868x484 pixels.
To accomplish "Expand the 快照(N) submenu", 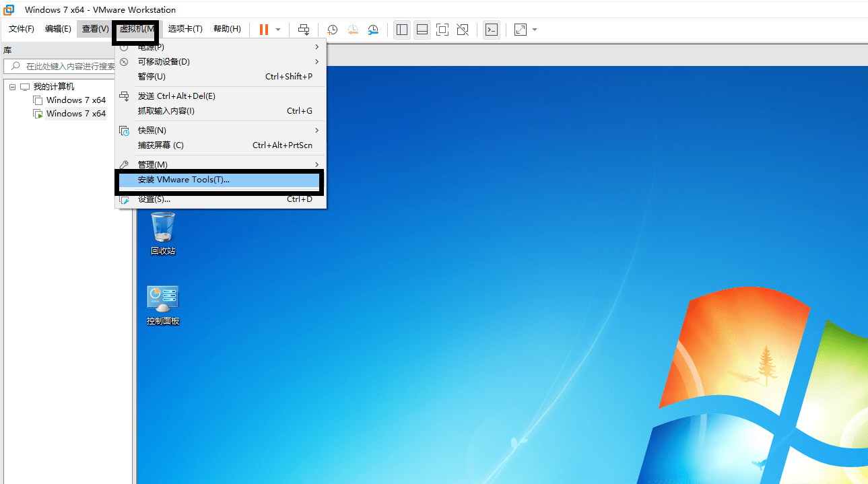I will click(221, 131).
